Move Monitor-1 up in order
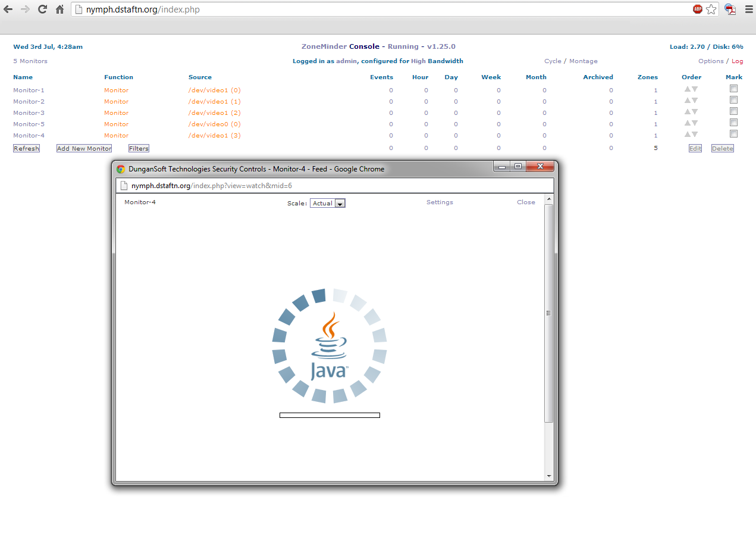The image size is (756, 537). [x=687, y=89]
